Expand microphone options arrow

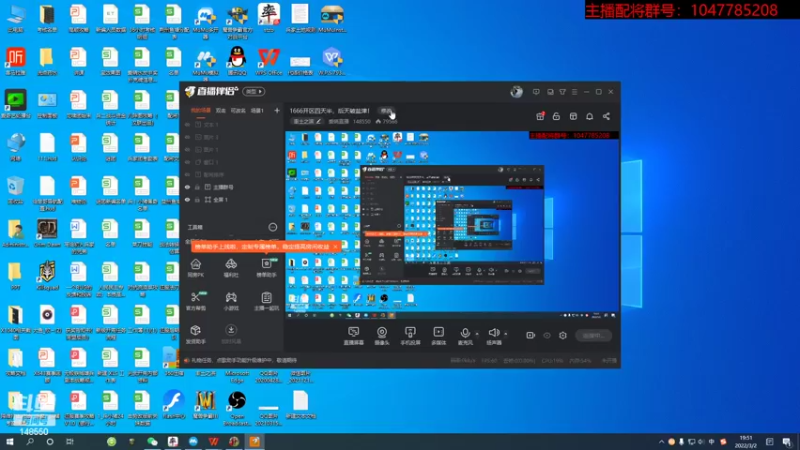click(477, 334)
